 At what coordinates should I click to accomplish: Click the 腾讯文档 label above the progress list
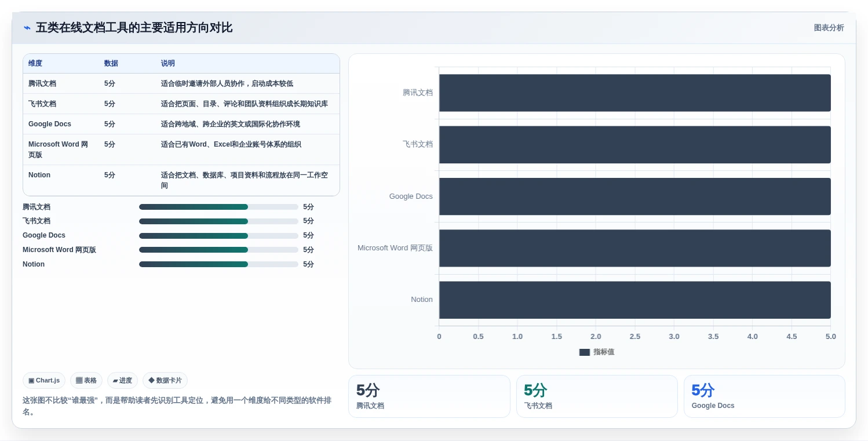click(x=37, y=207)
